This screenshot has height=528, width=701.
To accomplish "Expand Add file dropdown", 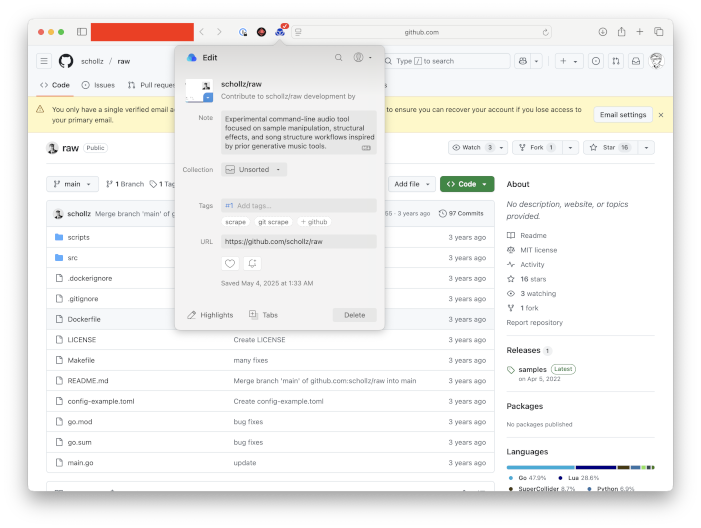I will pos(412,184).
